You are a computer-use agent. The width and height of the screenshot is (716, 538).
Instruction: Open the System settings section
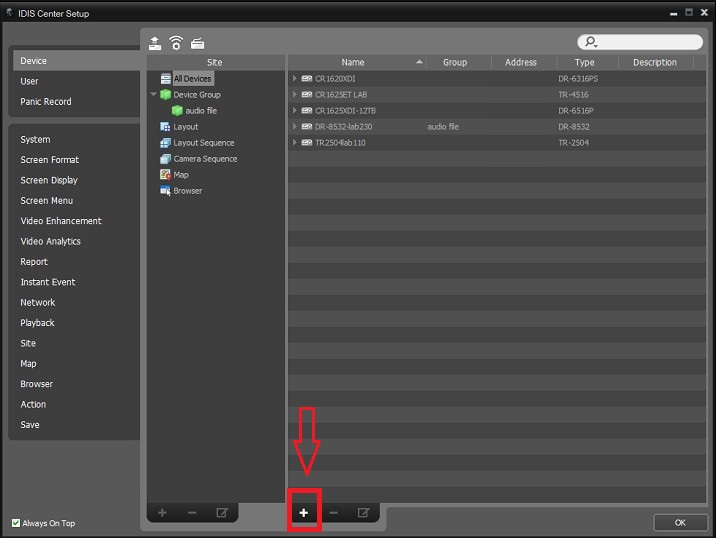coord(35,139)
